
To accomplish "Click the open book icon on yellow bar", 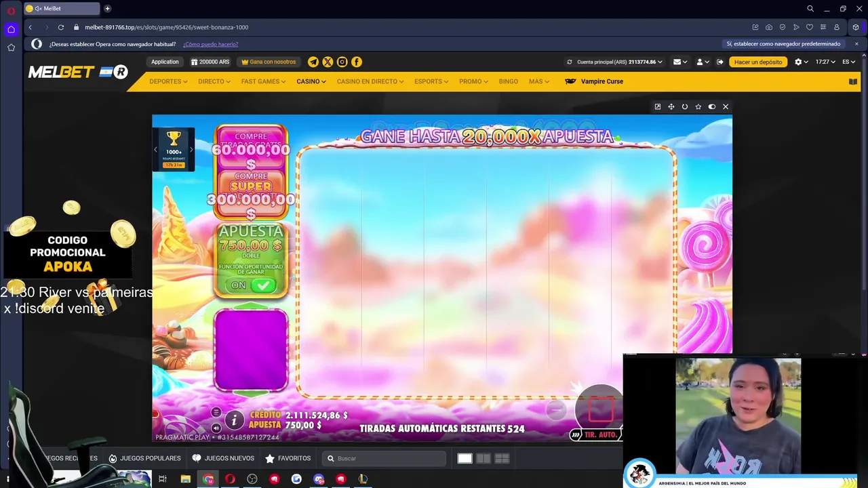I will (853, 81).
